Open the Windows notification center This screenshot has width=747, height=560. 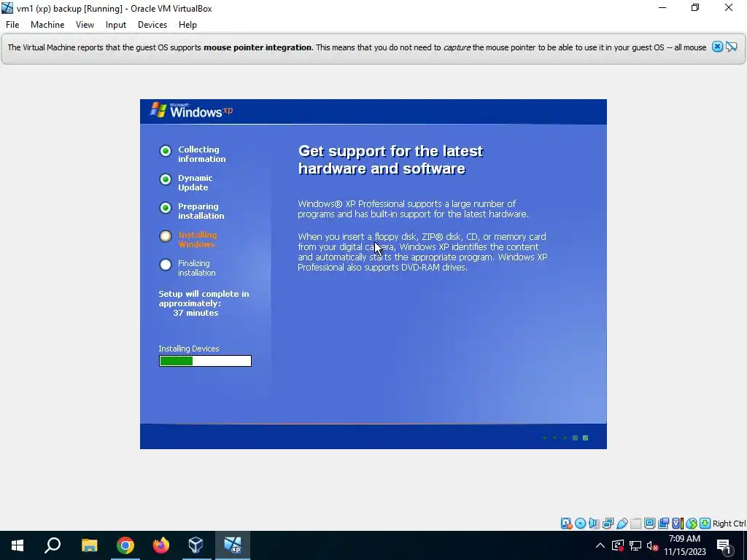pos(724,545)
